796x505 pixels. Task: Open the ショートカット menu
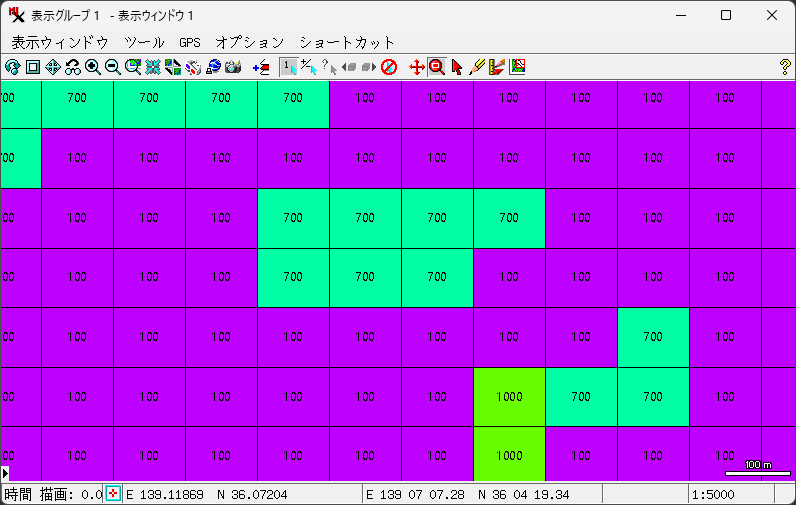[347, 42]
